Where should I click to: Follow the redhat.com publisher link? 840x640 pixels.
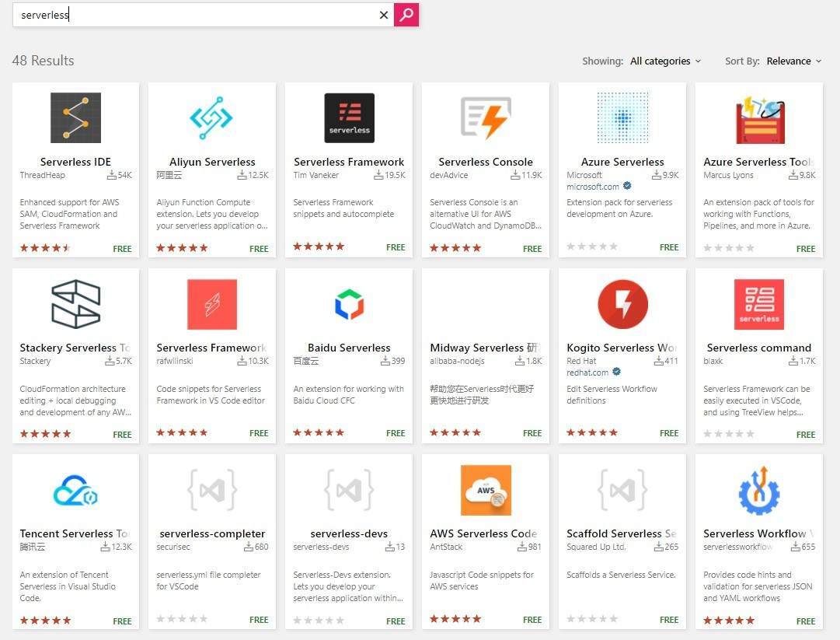pos(587,372)
